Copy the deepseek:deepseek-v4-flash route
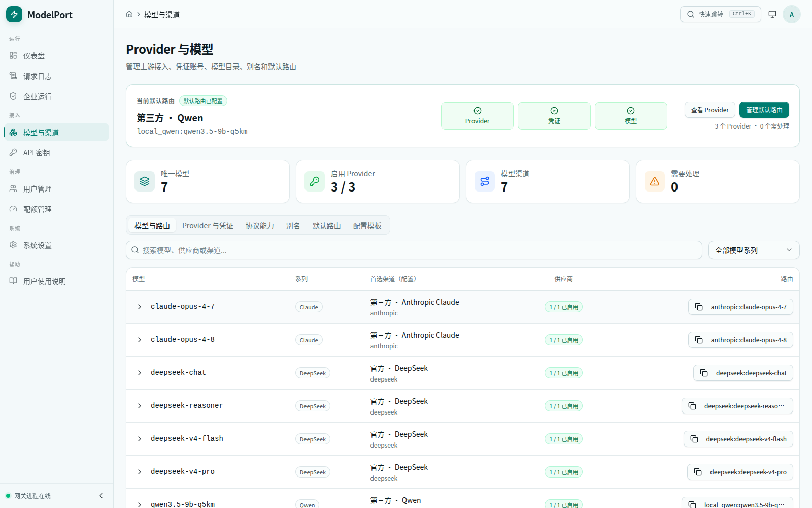 pos(738,439)
